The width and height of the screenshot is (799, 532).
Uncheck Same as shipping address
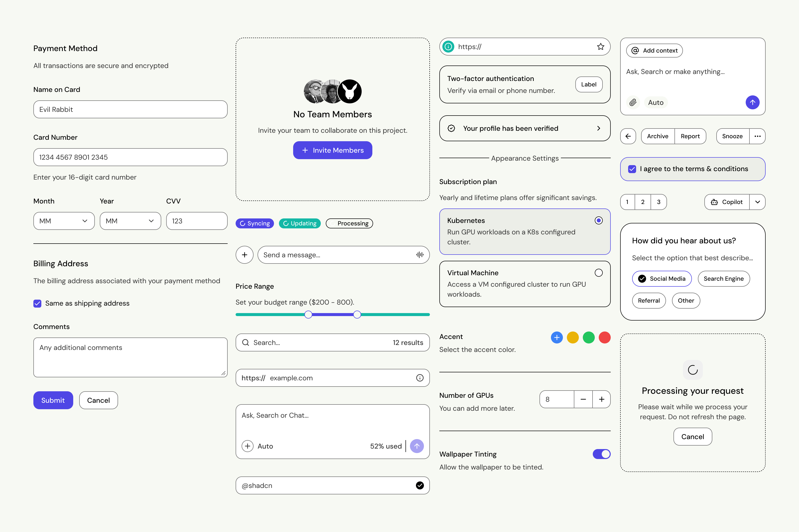pyautogui.click(x=37, y=303)
